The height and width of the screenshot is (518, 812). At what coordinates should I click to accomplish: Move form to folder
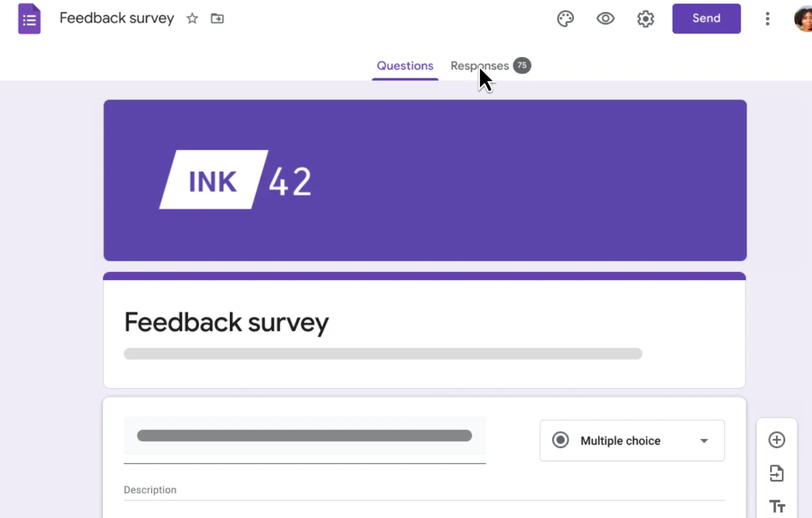[x=216, y=19]
